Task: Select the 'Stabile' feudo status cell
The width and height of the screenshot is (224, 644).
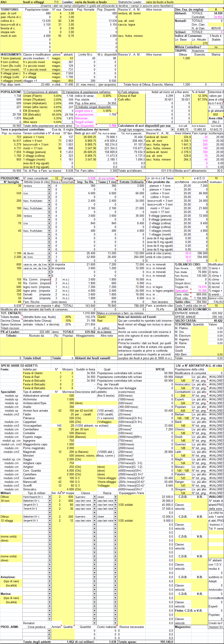Action: pyautogui.click(x=216, y=39)
